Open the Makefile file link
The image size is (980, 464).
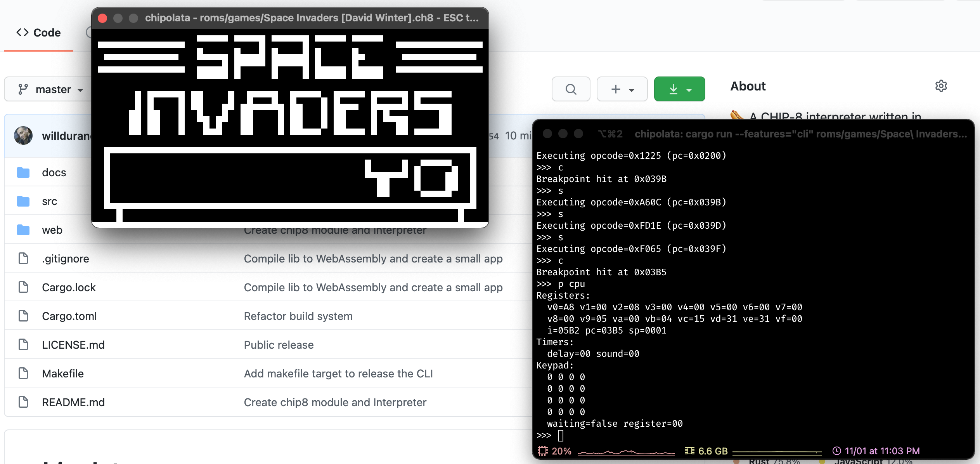[63, 374]
